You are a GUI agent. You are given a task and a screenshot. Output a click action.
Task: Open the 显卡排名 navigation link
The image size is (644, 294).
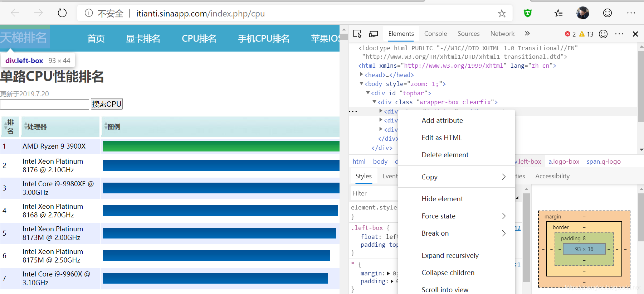pos(143,39)
